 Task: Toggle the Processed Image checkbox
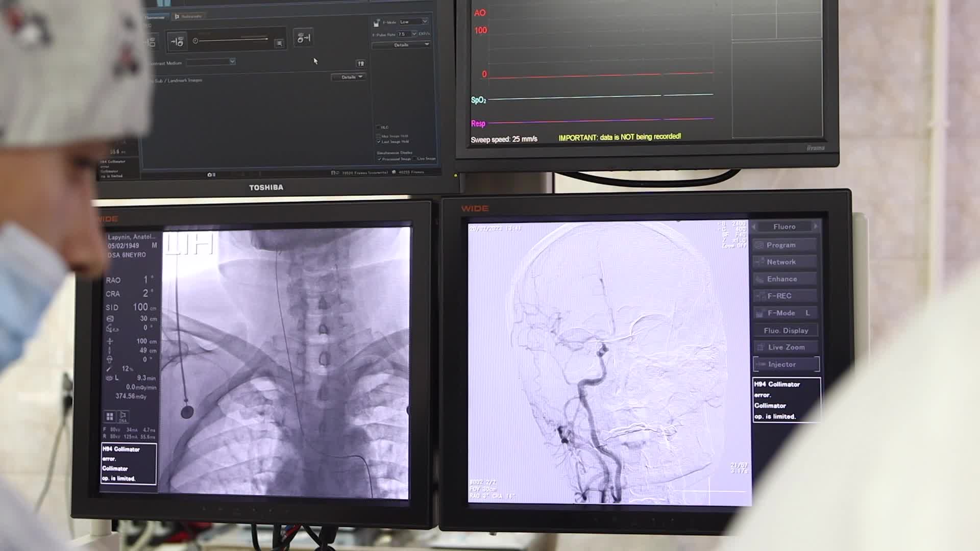pos(379,159)
